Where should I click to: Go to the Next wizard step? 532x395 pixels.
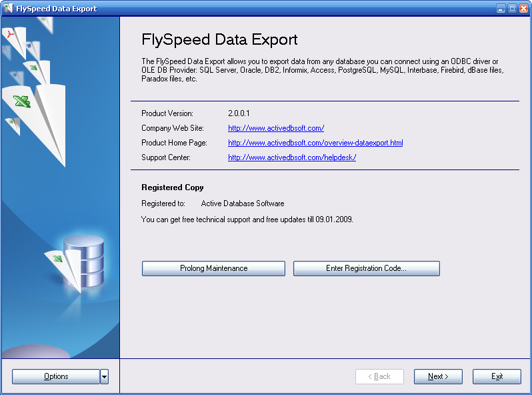[438, 377]
